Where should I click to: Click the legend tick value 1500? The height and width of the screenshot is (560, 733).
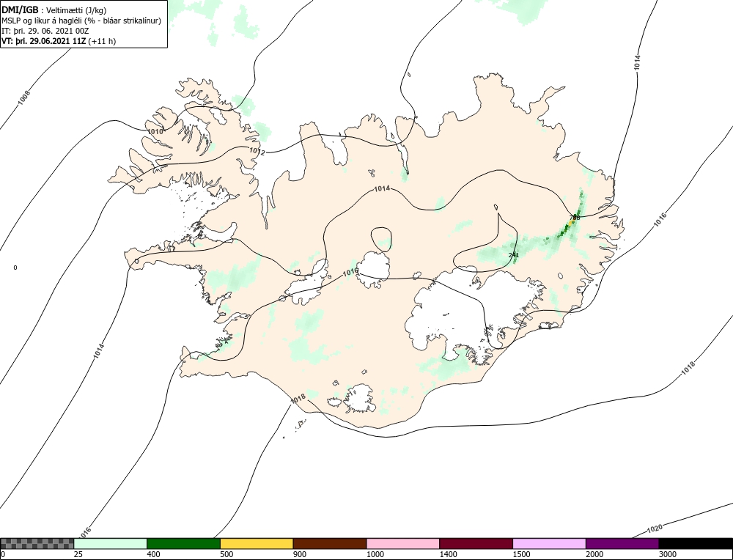click(x=521, y=554)
